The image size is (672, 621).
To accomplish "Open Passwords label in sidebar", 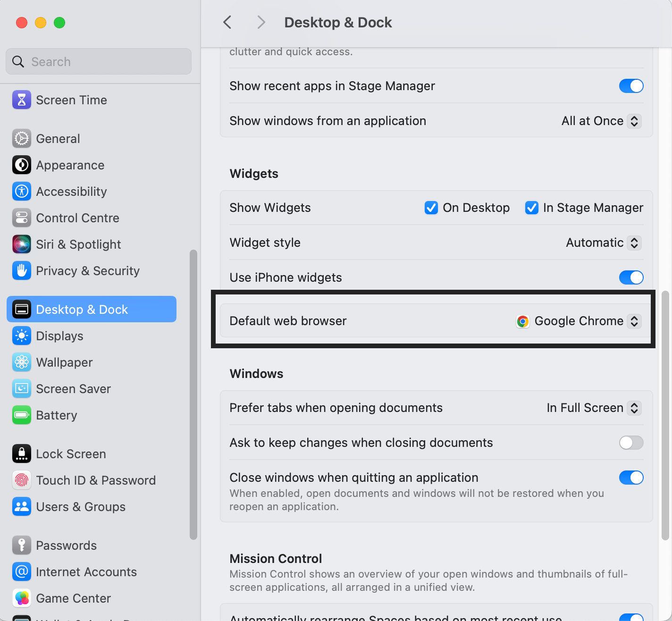I will [67, 545].
